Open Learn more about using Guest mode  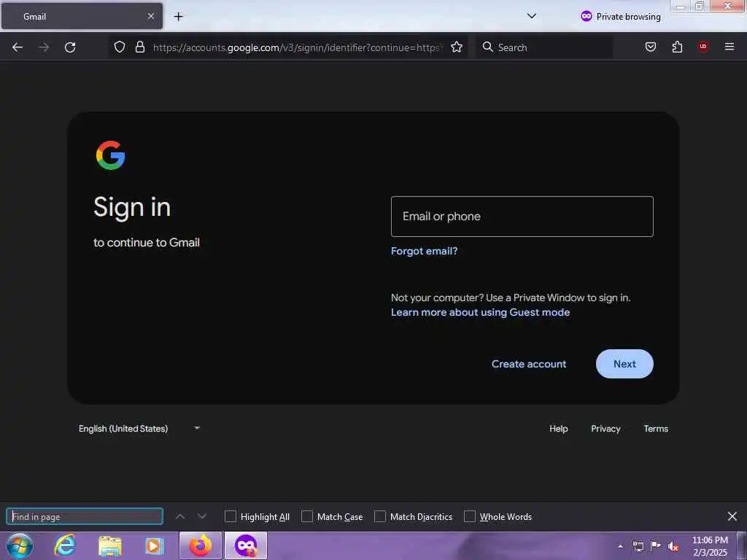[480, 312]
